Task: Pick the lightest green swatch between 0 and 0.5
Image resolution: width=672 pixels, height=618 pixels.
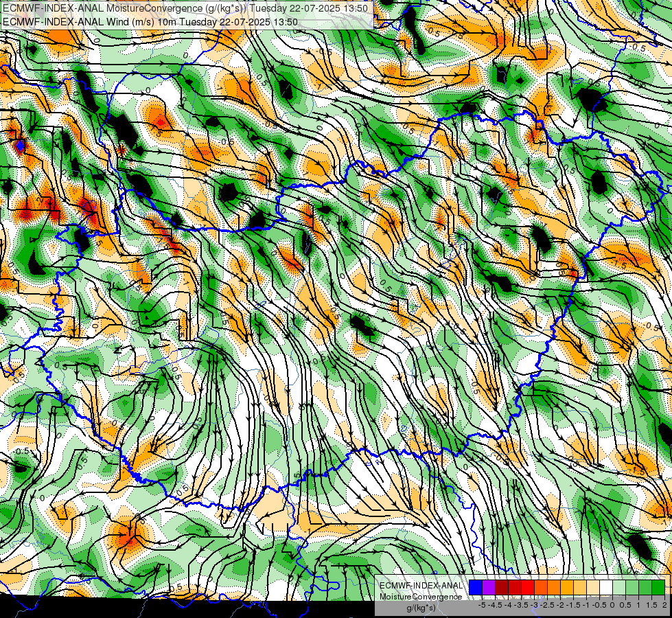Action: [x=619, y=588]
